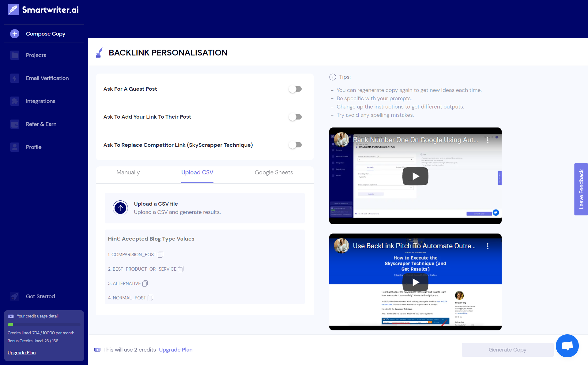Click the Integrations puzzle icon
Viewport: 588px width, 365px height.
pos(14,101)
